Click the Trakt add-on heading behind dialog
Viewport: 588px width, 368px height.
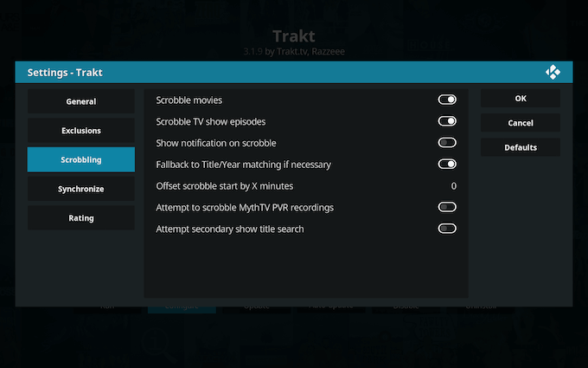click(x=294, y=36)
